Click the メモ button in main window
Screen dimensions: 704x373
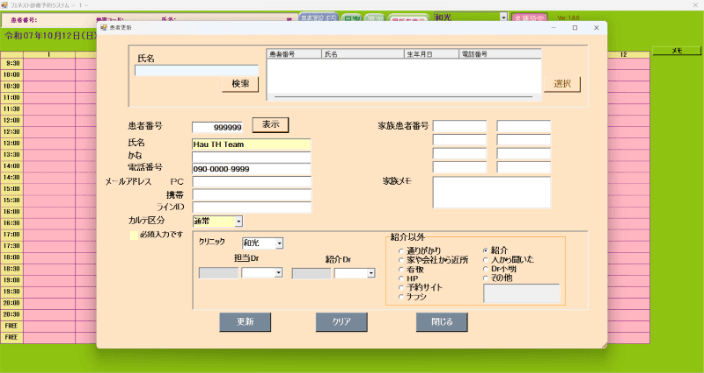point(677,51)
